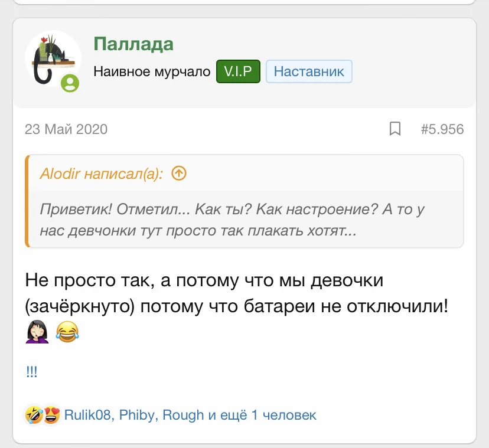
Task: Jump to Alodir's original quoted post
Action: point(178,173)
